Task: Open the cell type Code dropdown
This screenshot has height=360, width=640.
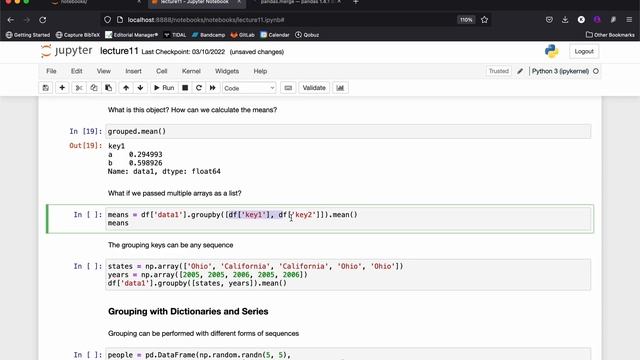Action: [x=249, y=88]
